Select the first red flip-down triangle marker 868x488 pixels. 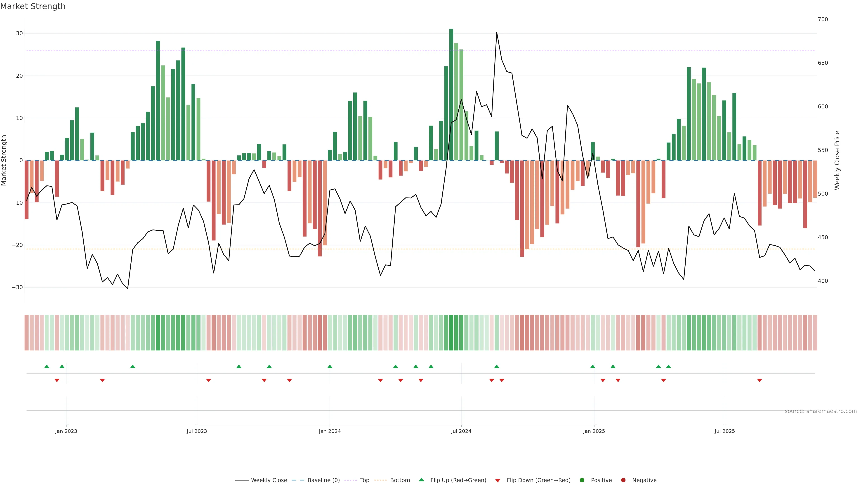tap(57, 380)
